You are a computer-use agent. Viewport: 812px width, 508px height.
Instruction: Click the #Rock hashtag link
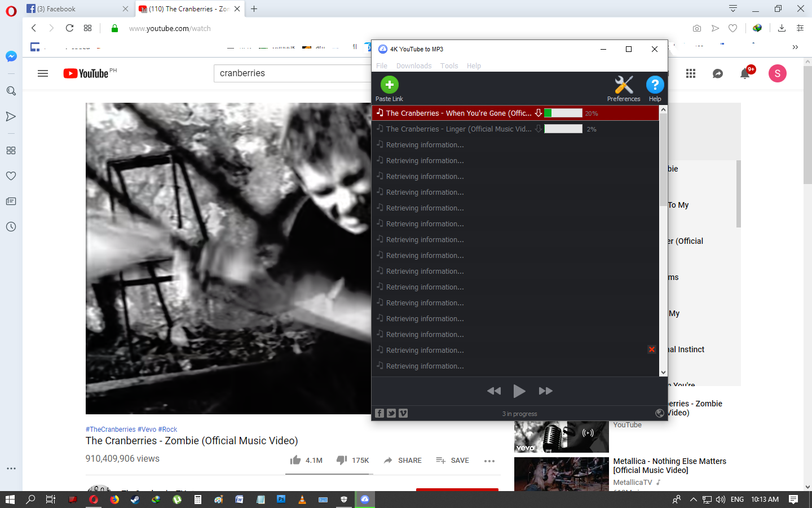(167, 430)
